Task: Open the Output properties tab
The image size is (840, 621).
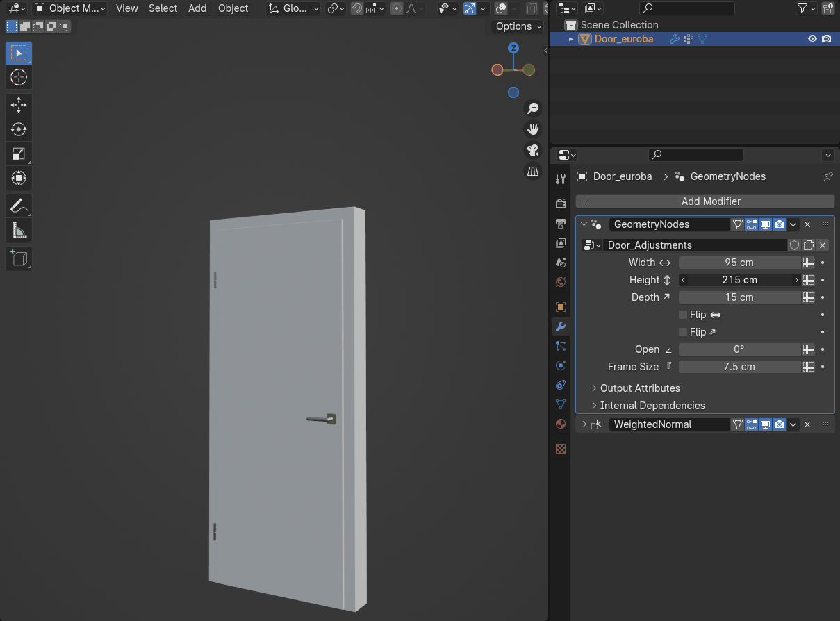Action: point(561,224)
